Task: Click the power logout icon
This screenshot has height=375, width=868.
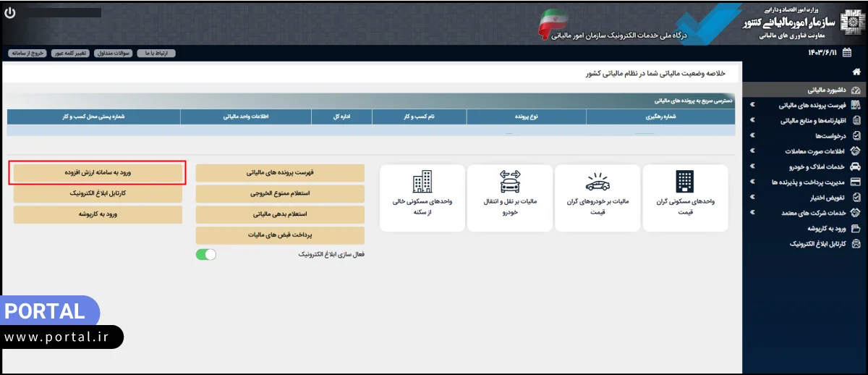Action: 9,13
